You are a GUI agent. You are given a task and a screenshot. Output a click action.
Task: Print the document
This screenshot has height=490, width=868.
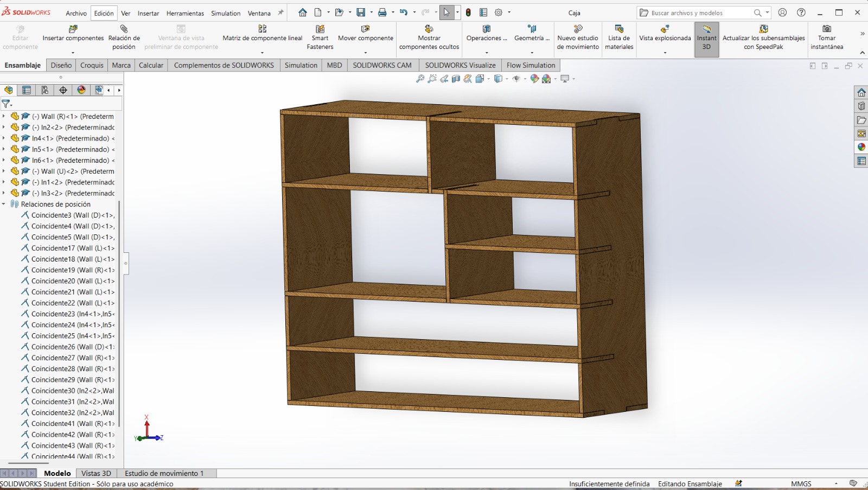click(x=382, y=12)
